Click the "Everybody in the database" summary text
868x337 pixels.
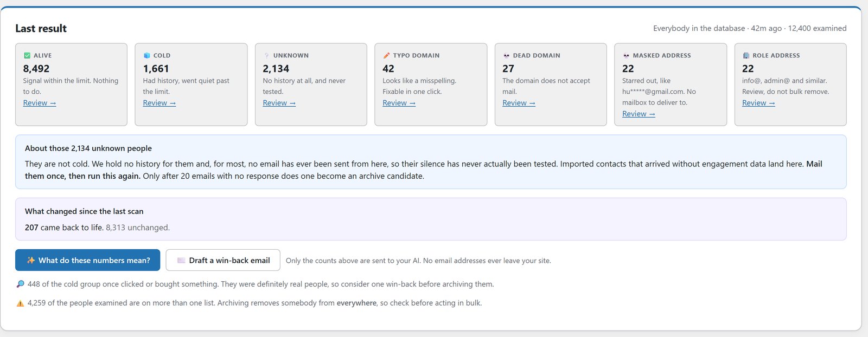[x=750, y=28]
